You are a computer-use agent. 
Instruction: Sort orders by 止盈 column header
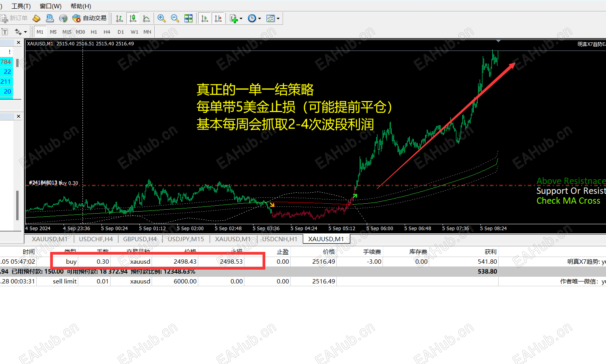(283, 251)
